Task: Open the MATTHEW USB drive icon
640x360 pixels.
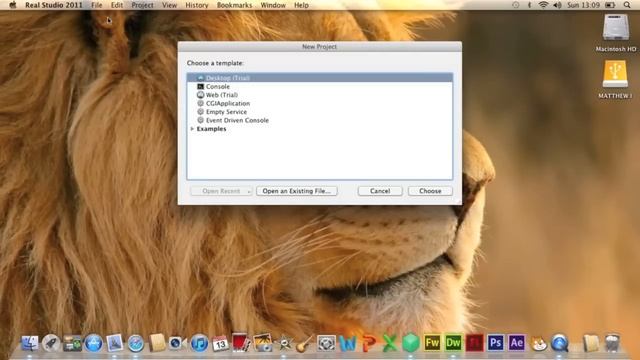Action: [616, 73]
